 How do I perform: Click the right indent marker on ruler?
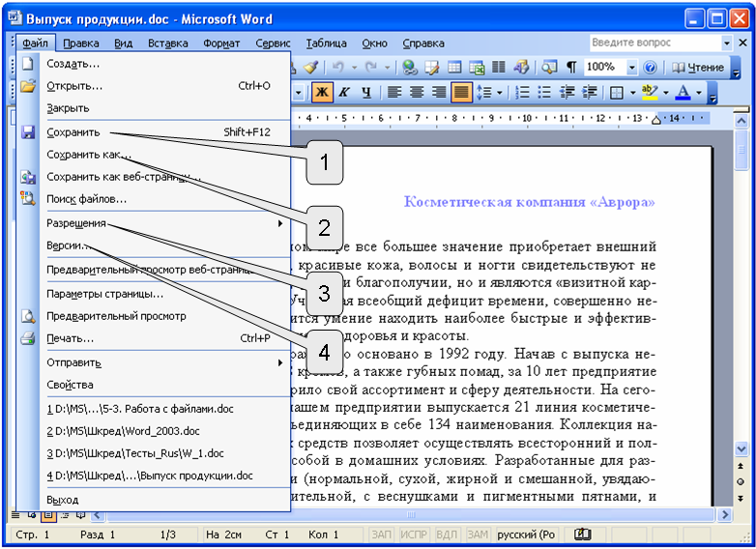pos(655,120)
